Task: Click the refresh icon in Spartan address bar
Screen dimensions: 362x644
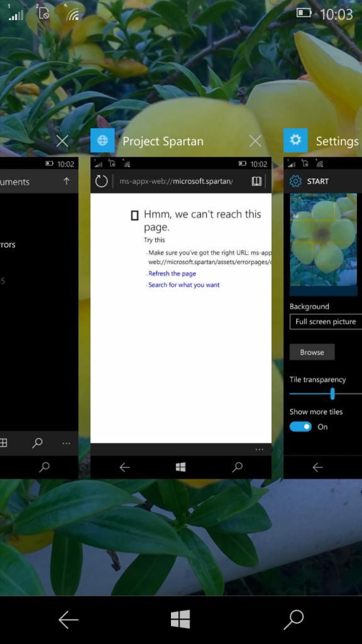Action: (x=101, y=181)
